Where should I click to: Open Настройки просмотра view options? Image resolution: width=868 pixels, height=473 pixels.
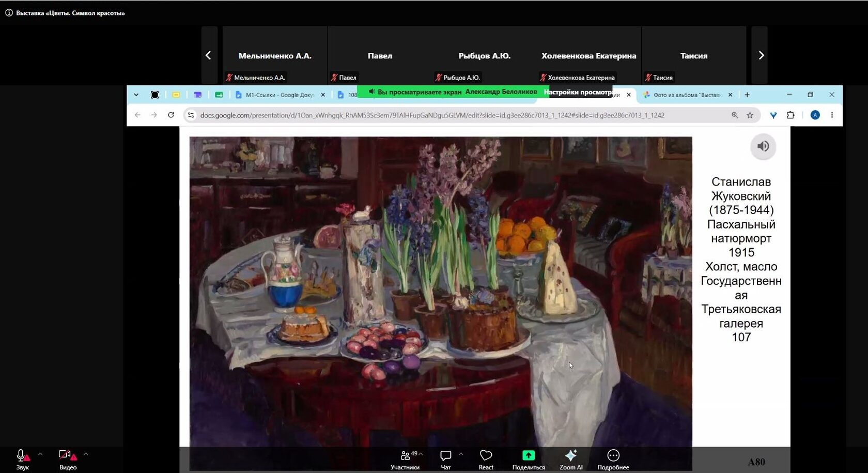pos(578,92)
